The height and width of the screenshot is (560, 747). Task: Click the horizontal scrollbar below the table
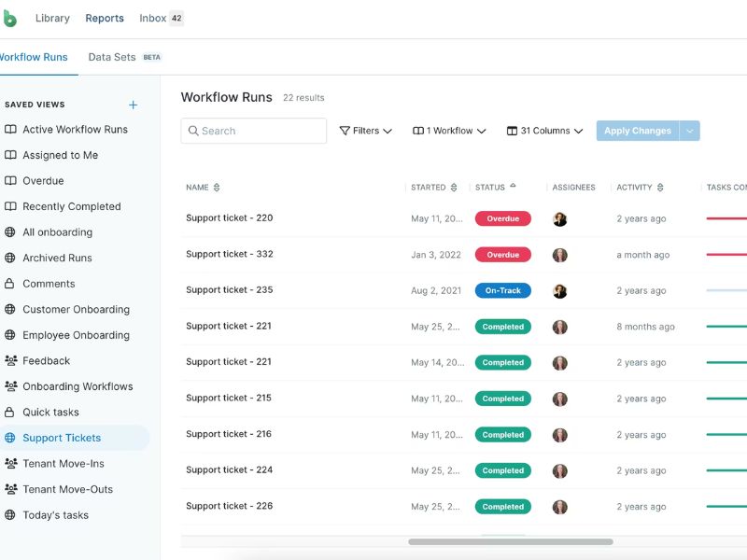[510, 541]
